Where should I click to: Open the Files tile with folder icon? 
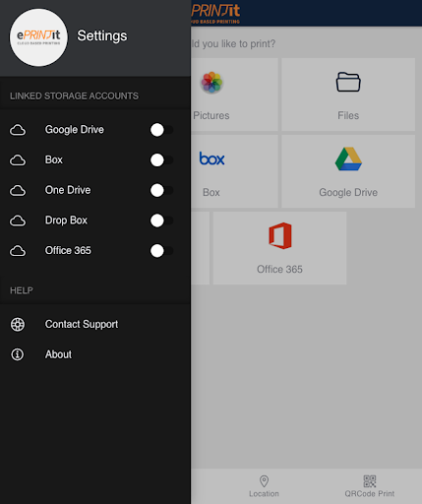(x=348, y=94)
